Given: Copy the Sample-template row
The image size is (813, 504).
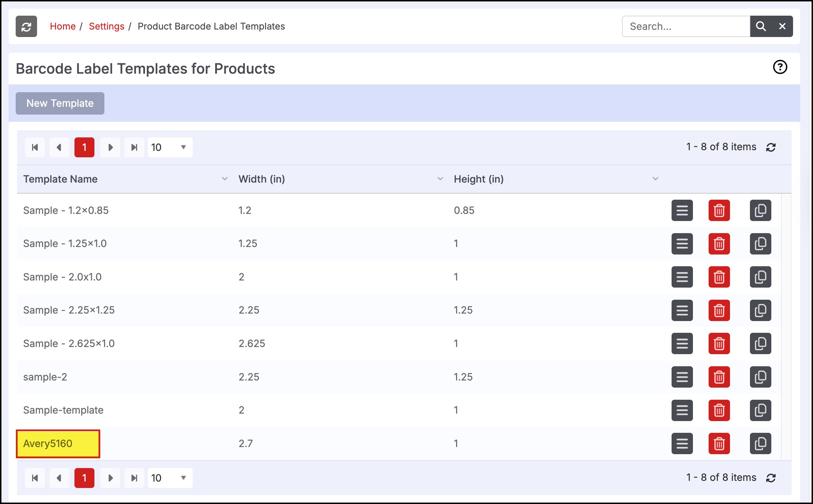Looking at the screenshot, I should [760, 410].
